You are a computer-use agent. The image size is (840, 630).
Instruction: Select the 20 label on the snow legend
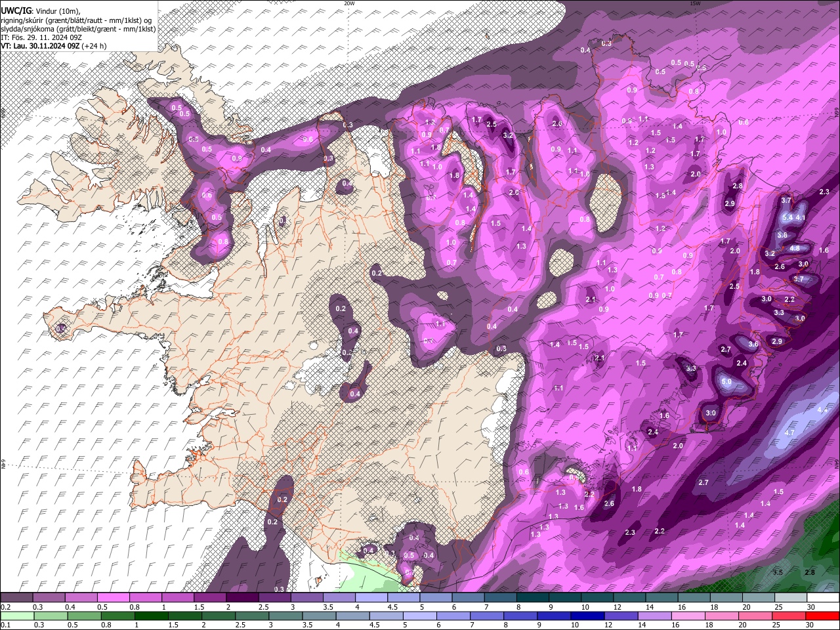747,607
